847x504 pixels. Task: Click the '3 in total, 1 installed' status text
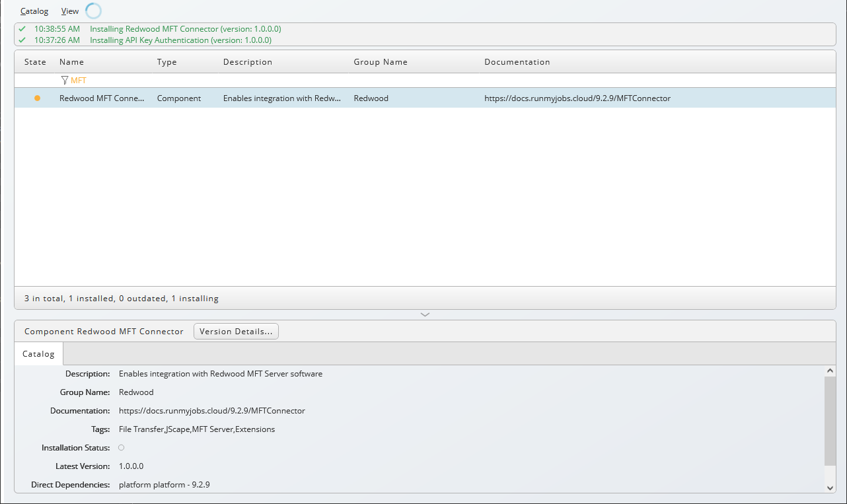pos(122,299)
